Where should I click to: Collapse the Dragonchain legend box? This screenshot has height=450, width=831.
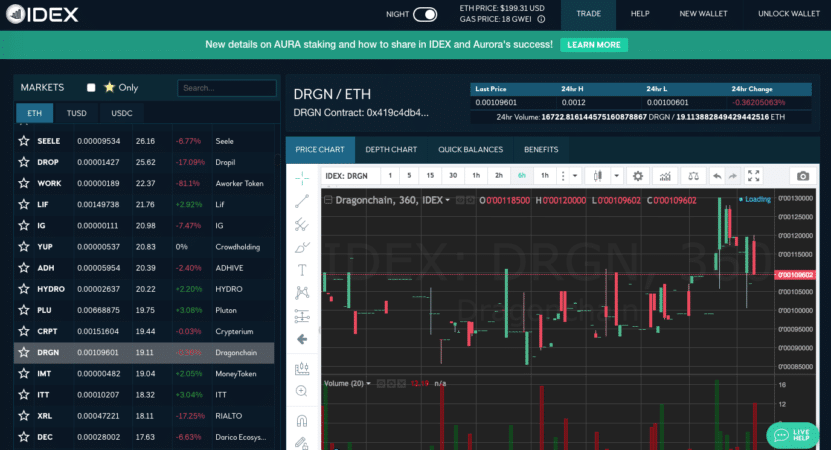328,200
